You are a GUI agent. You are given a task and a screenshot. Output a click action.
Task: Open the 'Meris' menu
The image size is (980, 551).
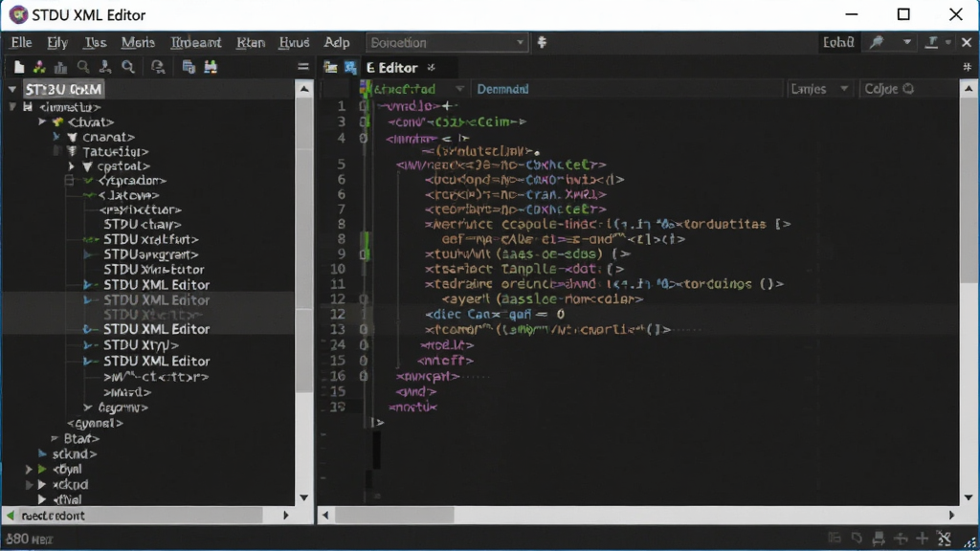tap(138, 42)
